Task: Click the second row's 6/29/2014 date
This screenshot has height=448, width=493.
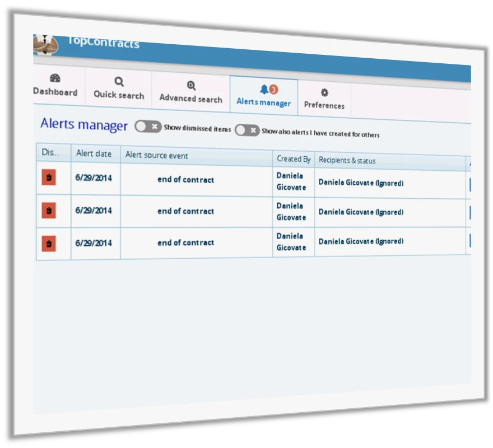Action: click(x=94, y=211)
